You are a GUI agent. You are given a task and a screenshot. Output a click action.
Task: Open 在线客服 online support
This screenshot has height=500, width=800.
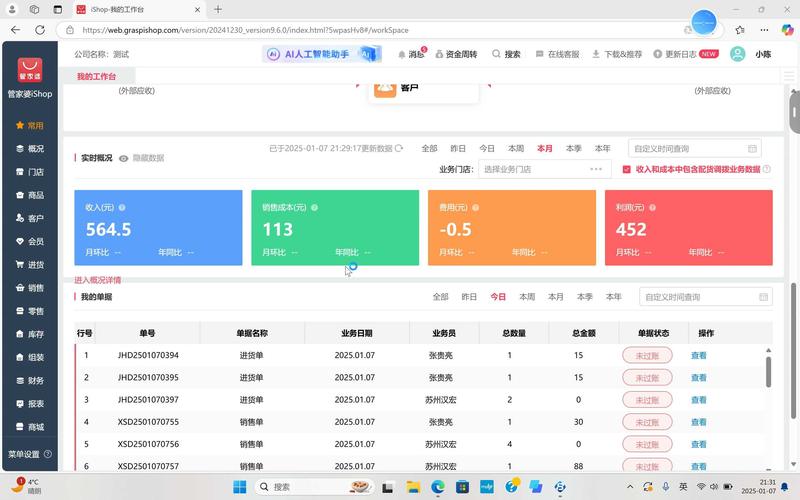[x=558, y=54]
